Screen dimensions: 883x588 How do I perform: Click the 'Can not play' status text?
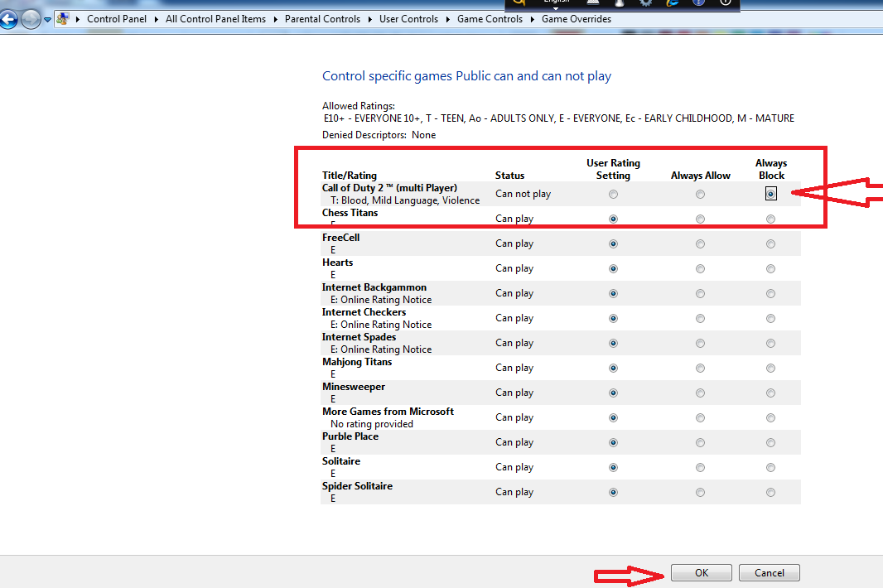click(524, 194)
